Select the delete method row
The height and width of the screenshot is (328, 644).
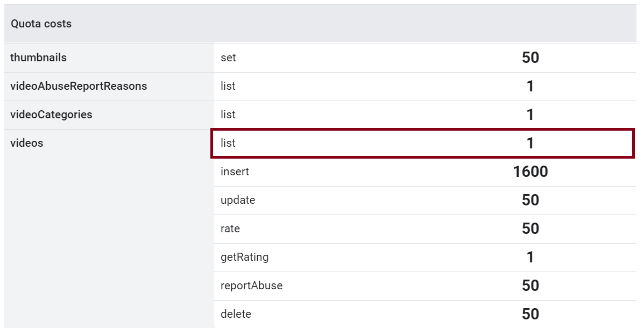click(x=236, y=314)
